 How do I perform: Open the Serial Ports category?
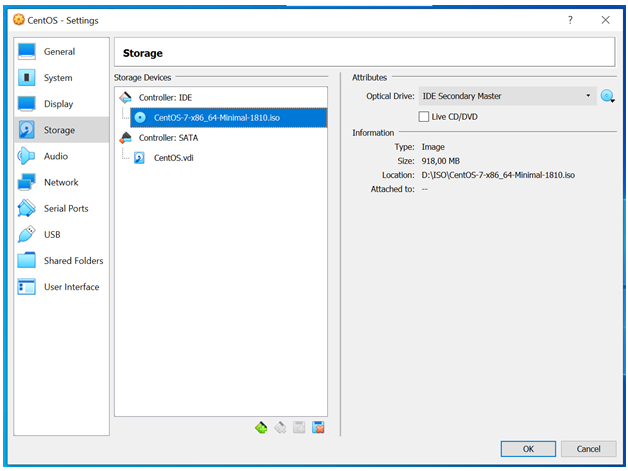coord(61,208)
